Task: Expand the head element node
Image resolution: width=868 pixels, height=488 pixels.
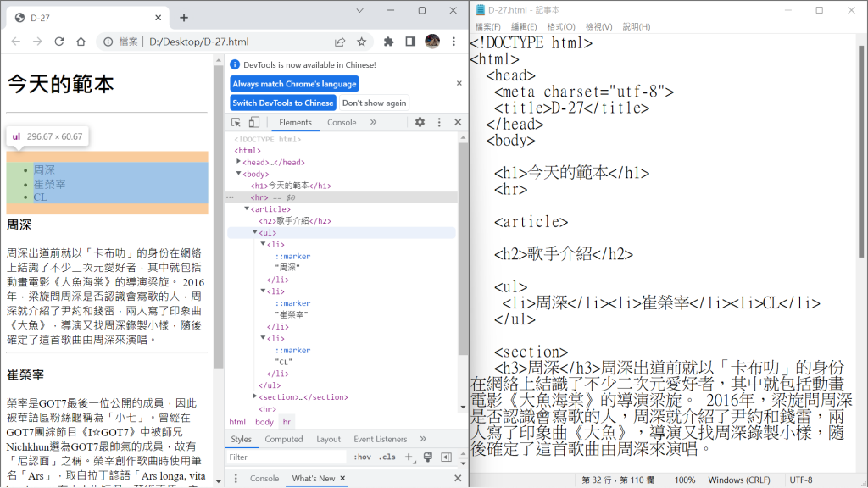Action: pos(238,162)
